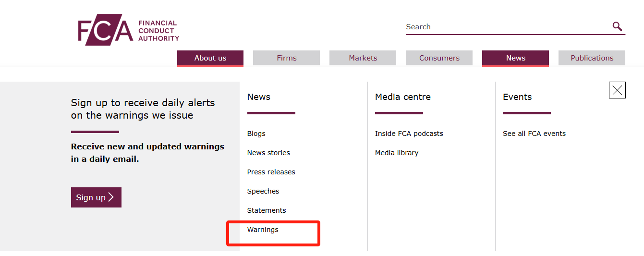Screen dimensions: 644x256
Task: Go to Media library
Action: (397, 153)
